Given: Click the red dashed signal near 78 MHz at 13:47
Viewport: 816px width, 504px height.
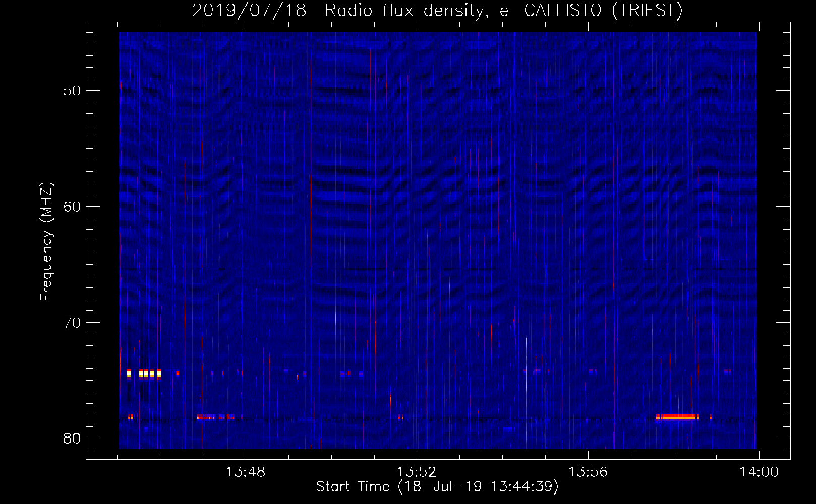Looking at the screenshot, I should point(216,417).
